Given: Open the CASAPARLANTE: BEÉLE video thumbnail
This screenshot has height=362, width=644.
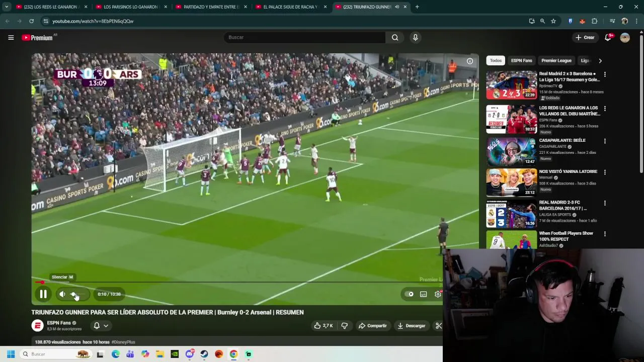Looking at the screenshot, I should pyautogui.click(x=511, y=151).
